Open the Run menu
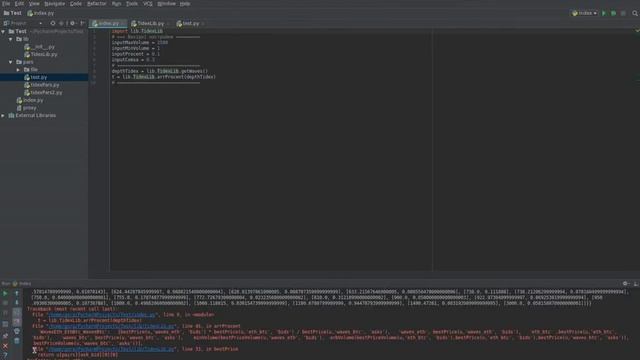This screenshot has height=360, width=640. pyautogui.click(x=116, y=4)
